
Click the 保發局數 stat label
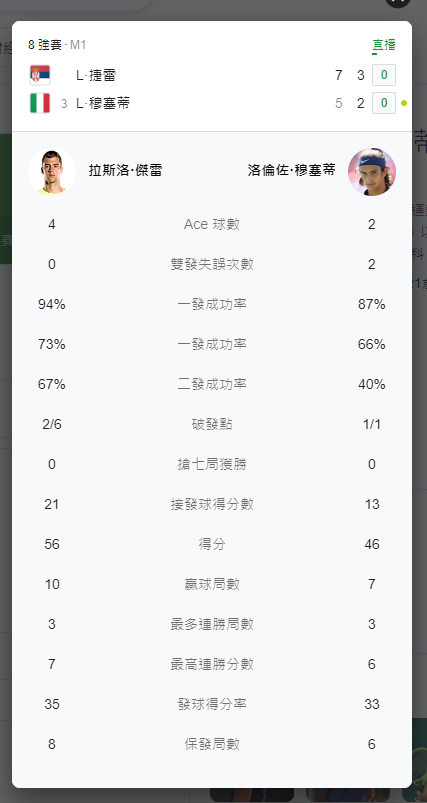tap(212, 744)
